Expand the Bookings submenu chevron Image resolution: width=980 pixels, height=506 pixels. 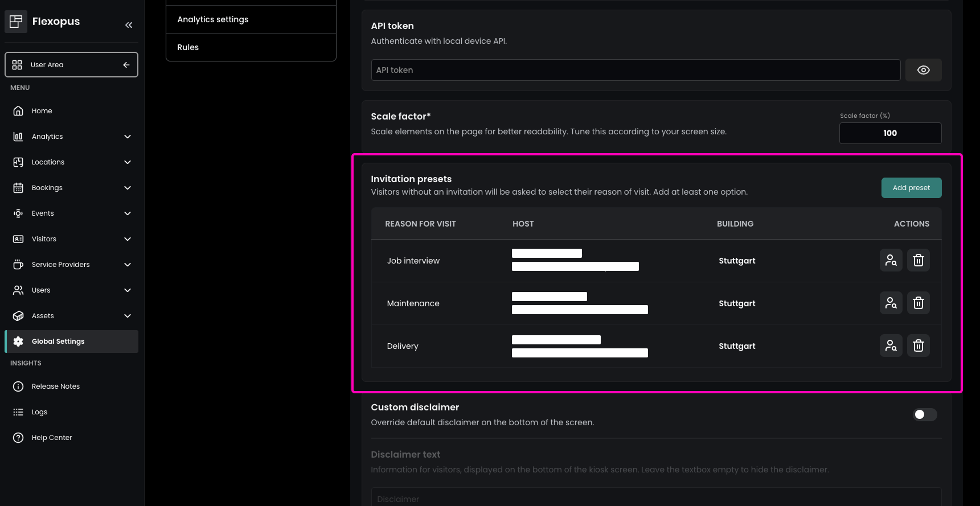(x=128, y=188)
